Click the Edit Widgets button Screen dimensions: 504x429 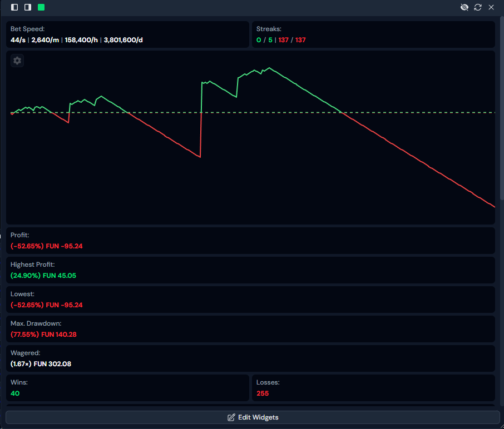252,417
